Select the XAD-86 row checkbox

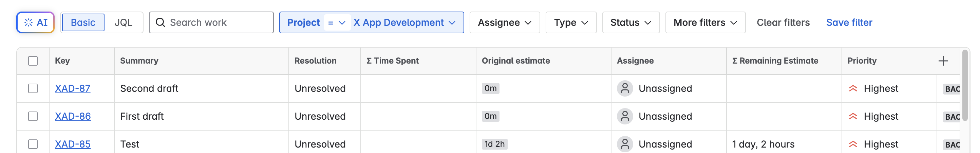(x=33, y=116)
